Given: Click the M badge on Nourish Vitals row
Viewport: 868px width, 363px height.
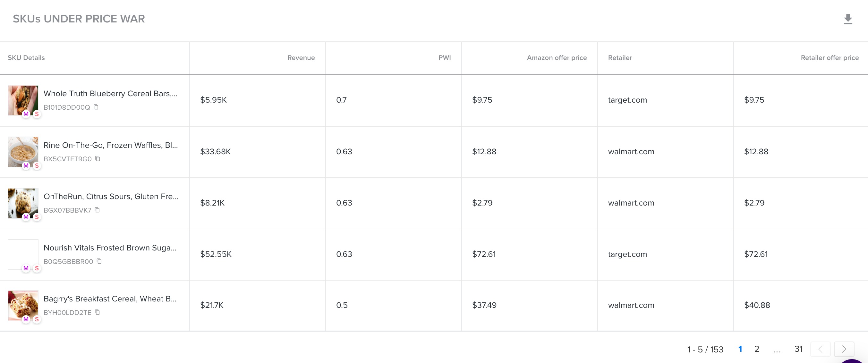Looking at the screenshot, I should click(x=26, y=268).
